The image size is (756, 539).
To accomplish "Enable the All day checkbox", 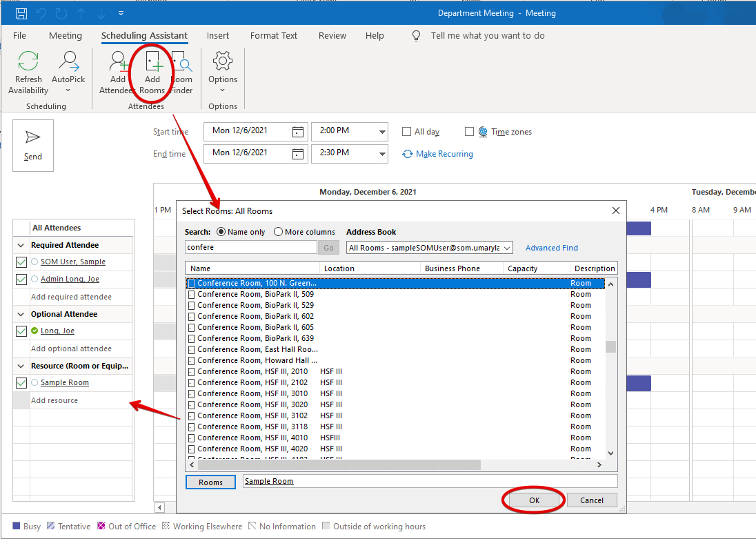I will tap(408, 132).
